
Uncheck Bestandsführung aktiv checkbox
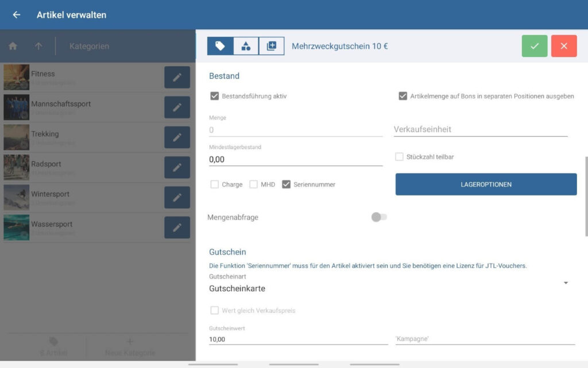point(215,96)
